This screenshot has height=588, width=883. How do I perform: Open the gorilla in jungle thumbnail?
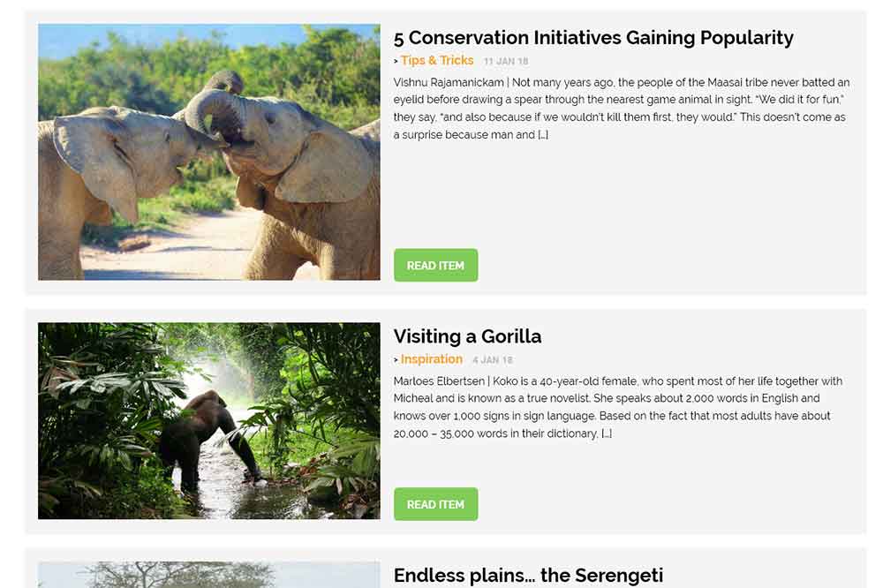coord(208,420)
